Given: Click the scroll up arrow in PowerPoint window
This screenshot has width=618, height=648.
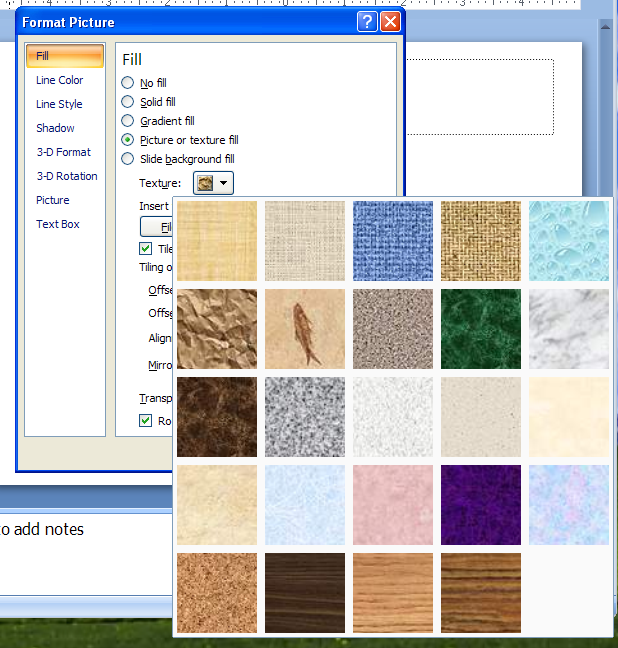Looking at the screenshot, I should (605, 27).
